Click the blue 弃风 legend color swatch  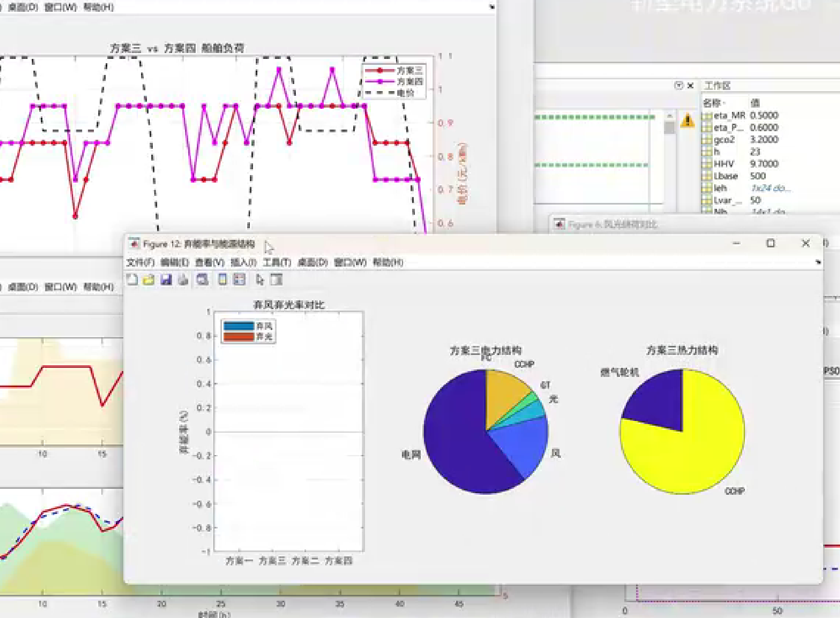coord(238,326)
